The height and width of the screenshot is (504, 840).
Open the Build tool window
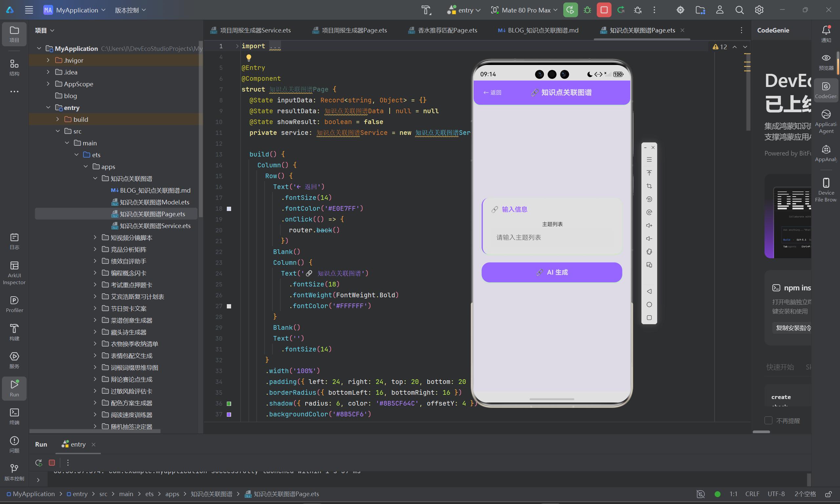(x=14, y=332)
